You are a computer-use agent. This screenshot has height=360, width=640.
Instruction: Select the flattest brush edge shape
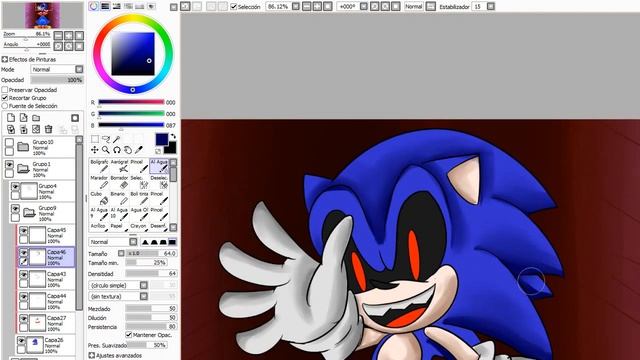point(172,242)
